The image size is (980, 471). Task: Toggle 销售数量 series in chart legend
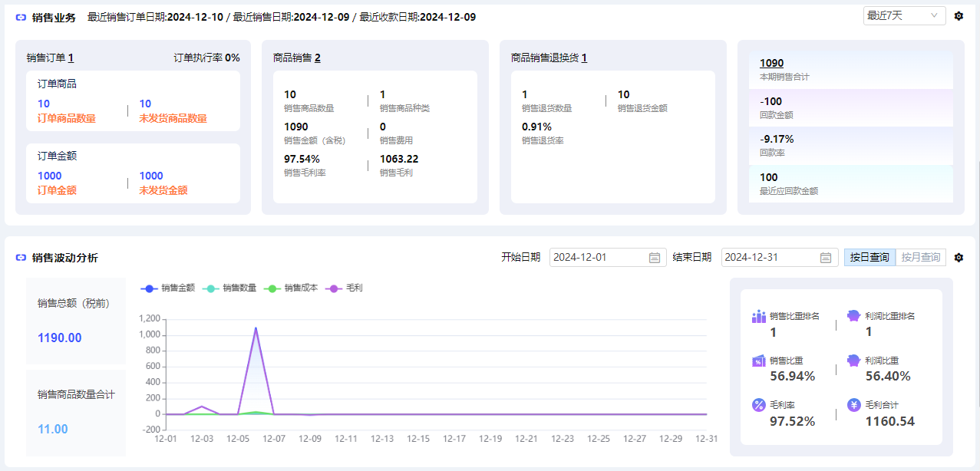click(x=229, y=288)
